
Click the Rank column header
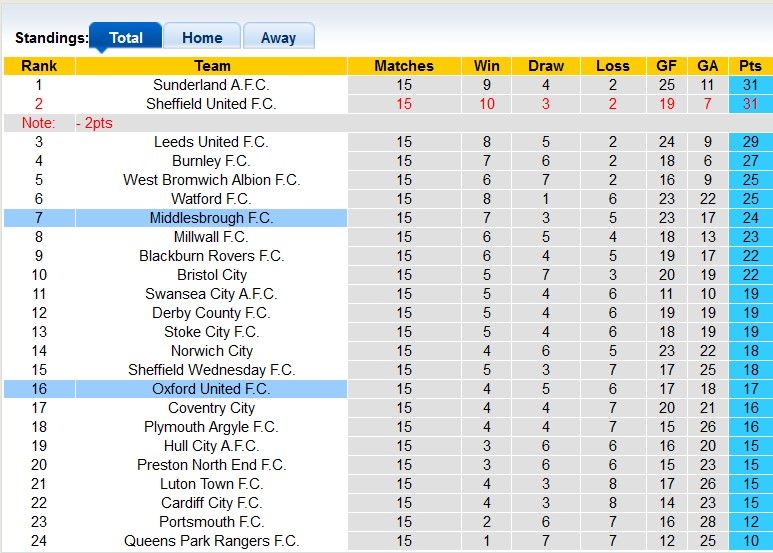coord(39,66)
